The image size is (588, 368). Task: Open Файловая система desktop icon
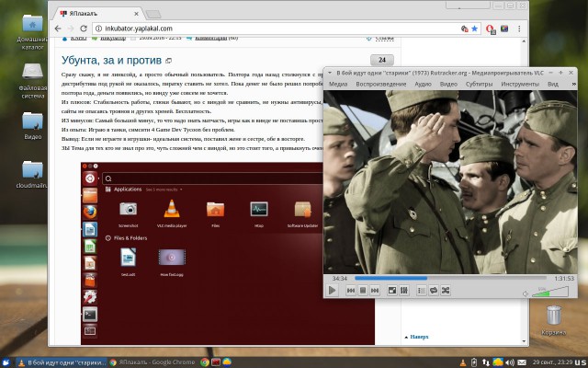point(33,80)
